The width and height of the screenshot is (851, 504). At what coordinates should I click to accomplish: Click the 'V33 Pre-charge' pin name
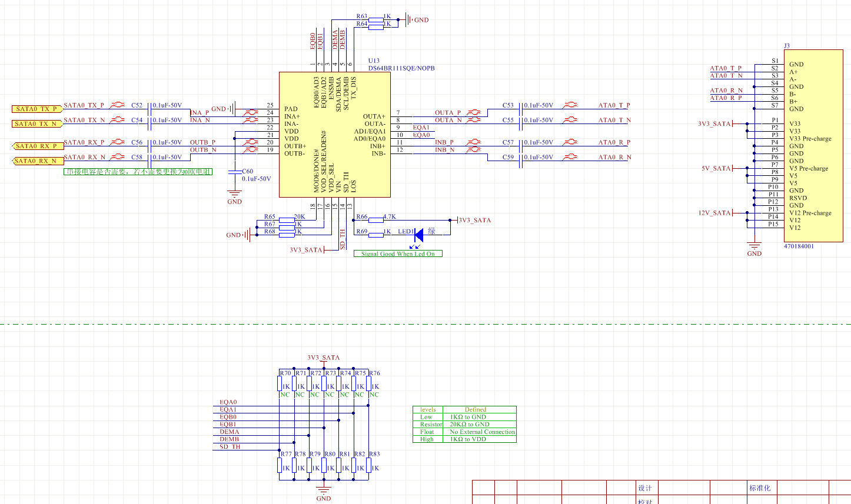[810, 139]
